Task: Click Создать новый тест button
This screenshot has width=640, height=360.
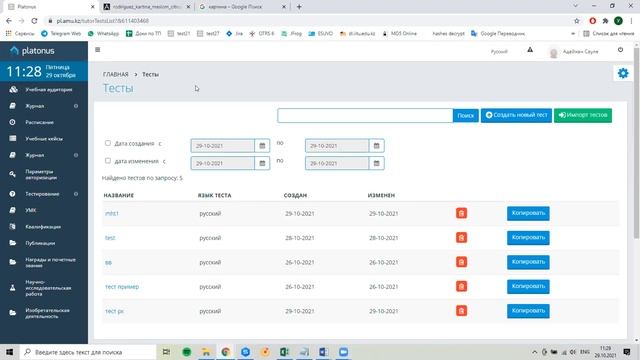Action: pos(516,115)
